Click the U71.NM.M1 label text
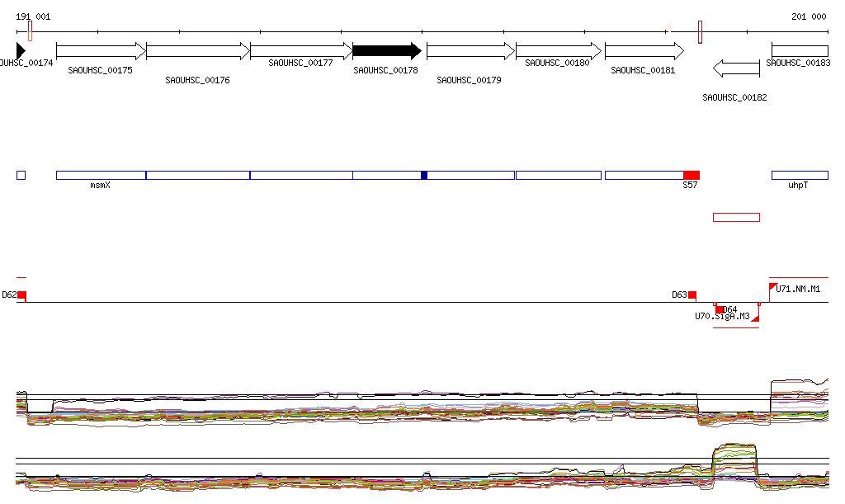Viewport: 845px width, 504px height. coord(798,290)
